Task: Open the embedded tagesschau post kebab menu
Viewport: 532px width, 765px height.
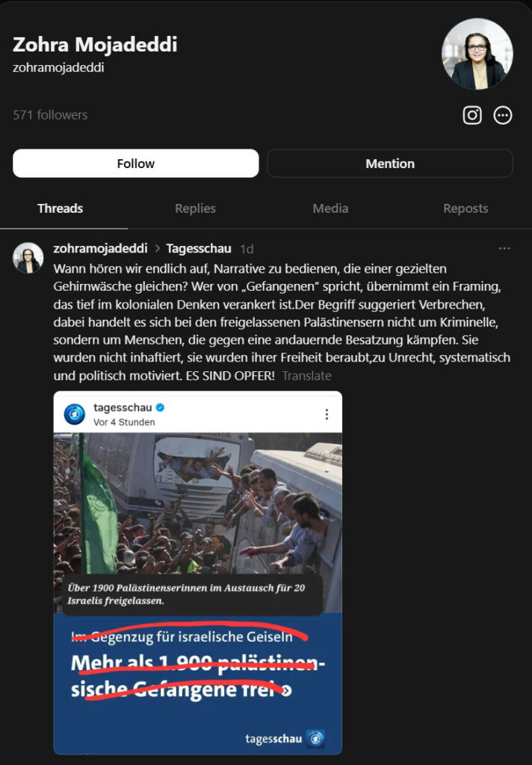Action: [327, 414]
